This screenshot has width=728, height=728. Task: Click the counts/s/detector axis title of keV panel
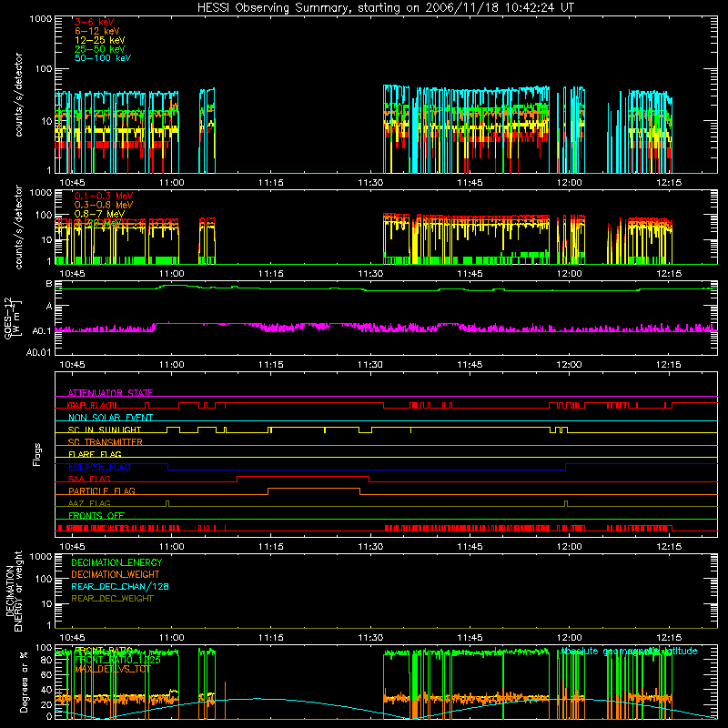point(18,95)
